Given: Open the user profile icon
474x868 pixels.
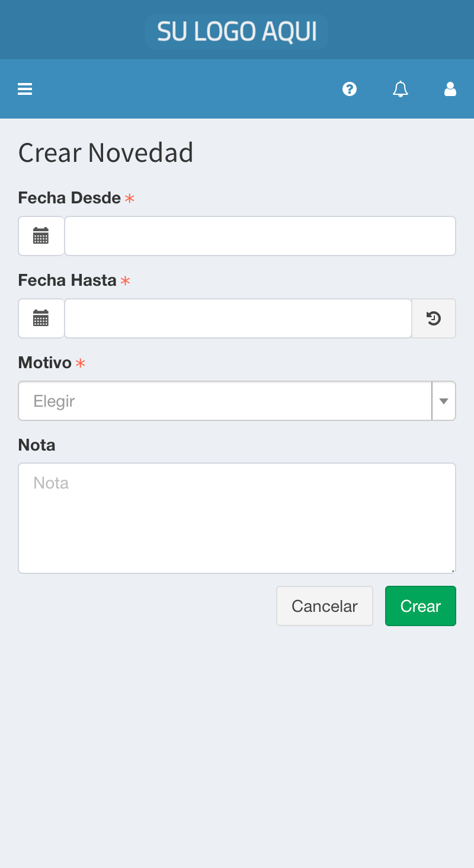Looking at the screenshot, I should (450, 89).
